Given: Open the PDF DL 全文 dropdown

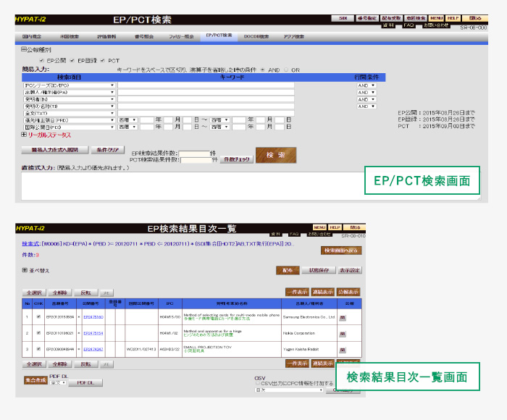Looking at the screenshot, I should [58, 383].
